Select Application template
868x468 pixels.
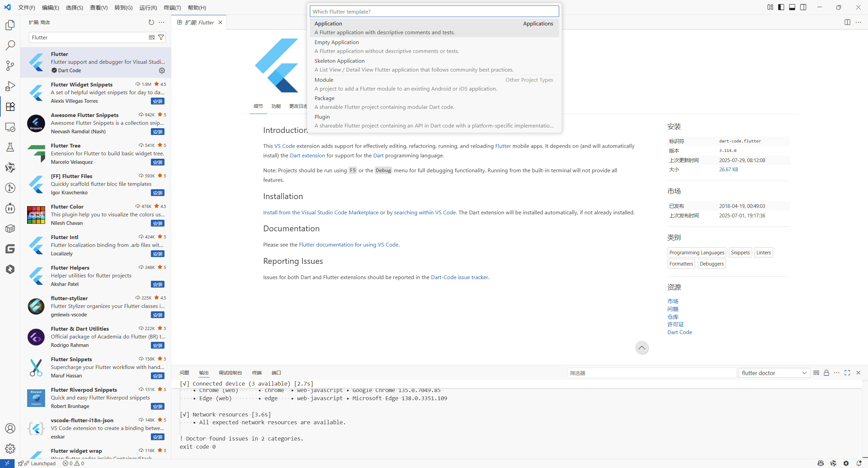point(434,28)
